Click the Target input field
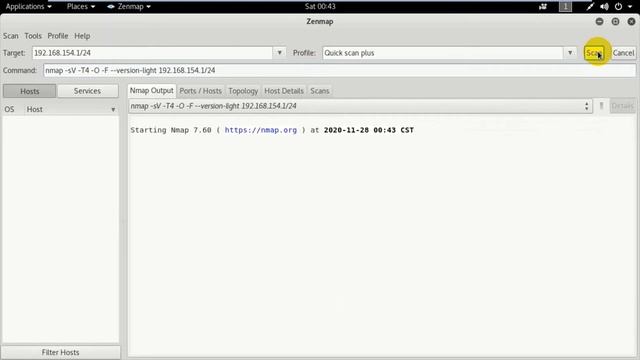640x360 pixels. pyautogui.click(x=152, y=53)
